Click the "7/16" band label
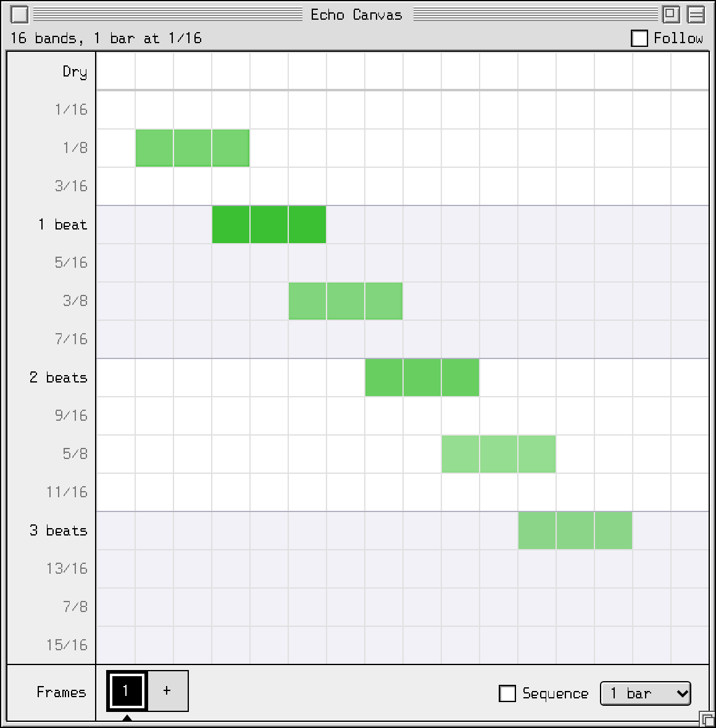The height and width of the screenshot is (728, 716). pyautogui.click(x=71, y=339)
